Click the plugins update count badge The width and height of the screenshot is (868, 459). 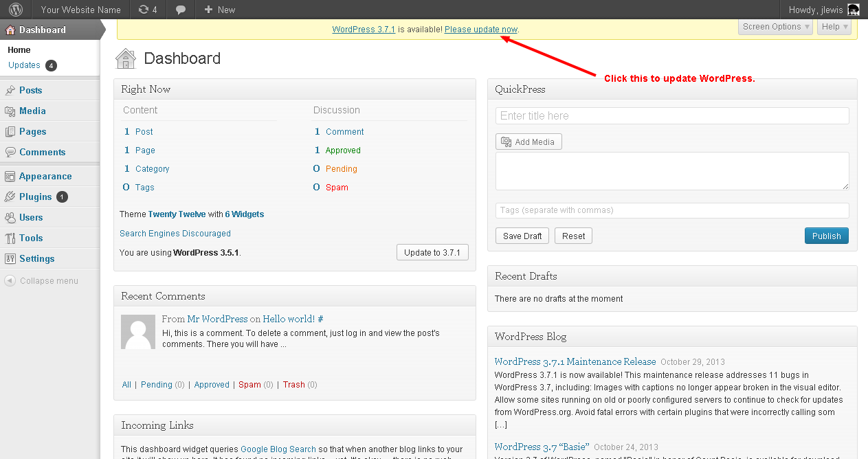62,197
